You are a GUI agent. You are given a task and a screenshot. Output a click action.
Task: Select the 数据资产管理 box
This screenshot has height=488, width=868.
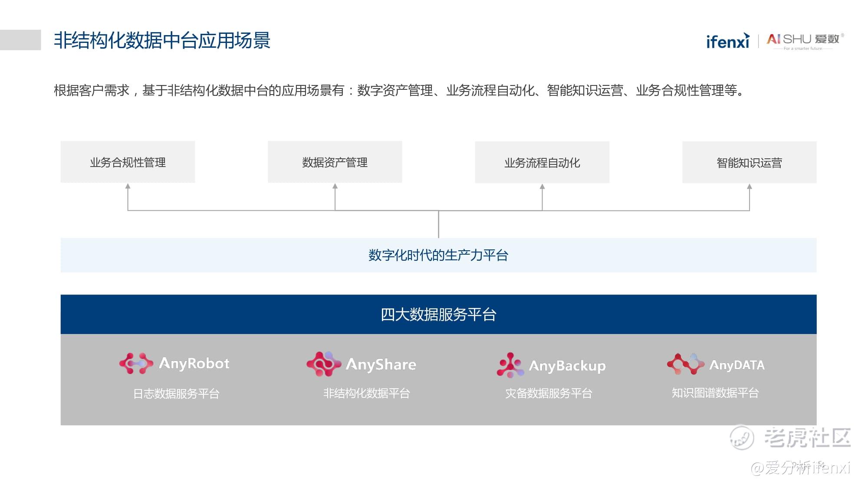[x=335, y=162]
